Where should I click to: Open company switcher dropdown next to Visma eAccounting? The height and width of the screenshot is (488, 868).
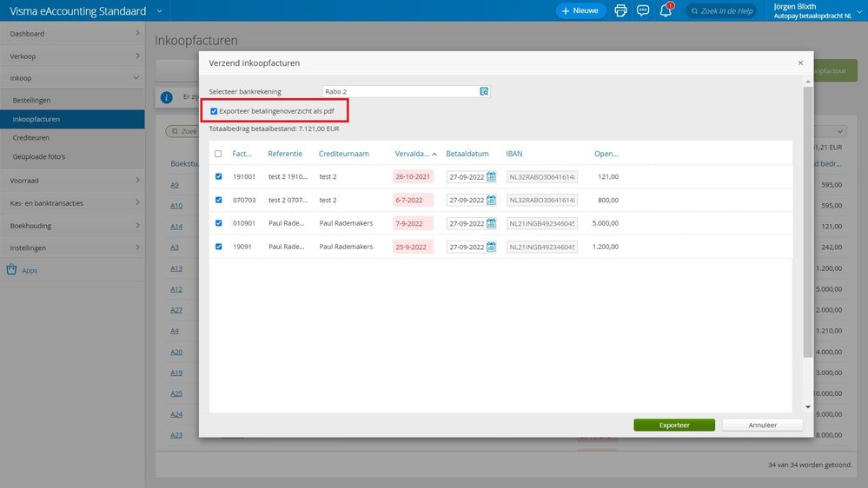point(159,11)
